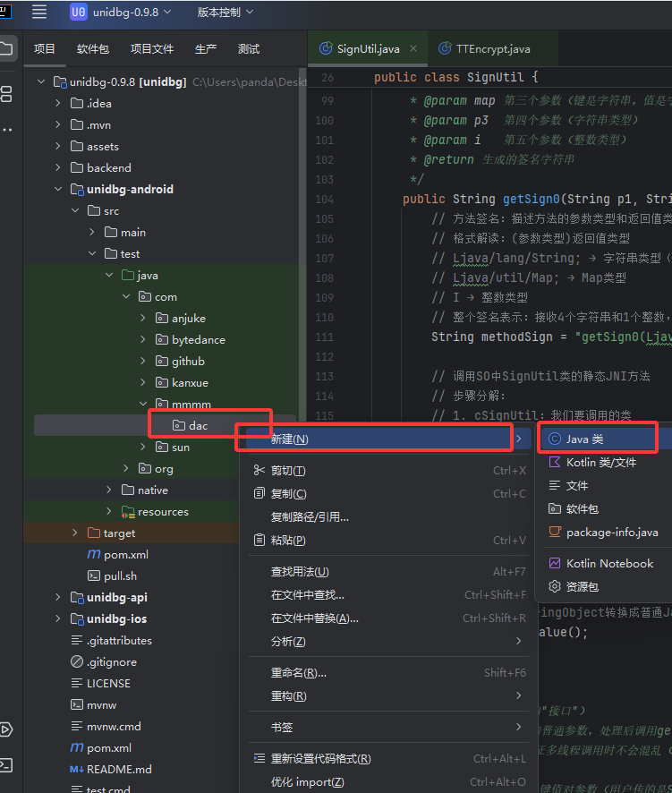The image size is (672, 793).
Task: Open the Terminal tool window icon
Action: pyautogui.click(x=6, y=764)
